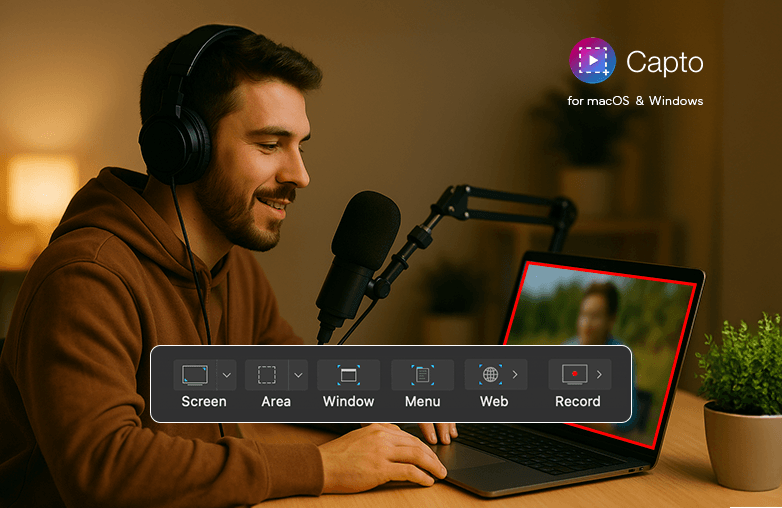This screenshot has height=508, width=782.
Task: Start the Record screen icon
Action: tap(575, 374)
